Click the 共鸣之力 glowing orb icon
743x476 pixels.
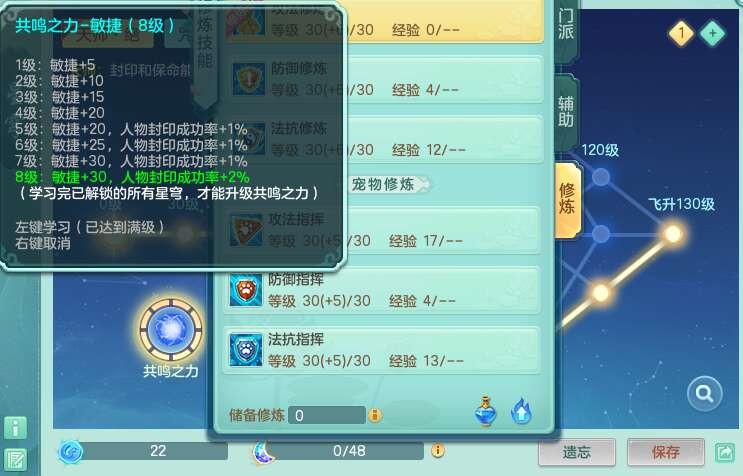click(171, 330)
